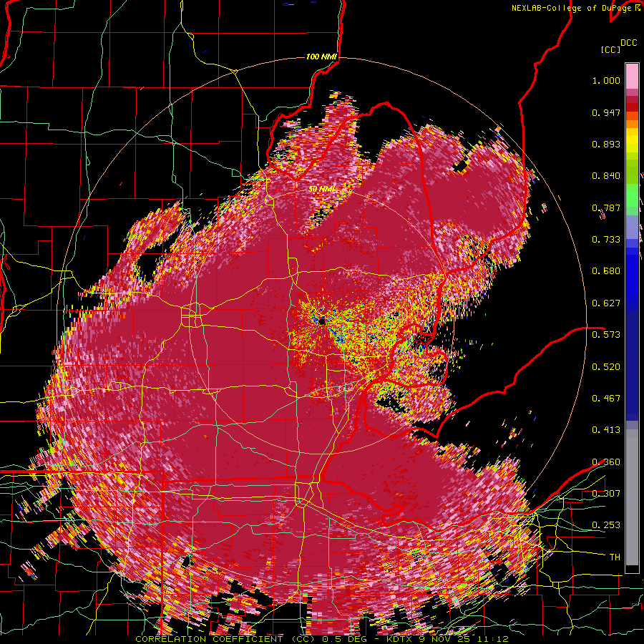Screen dimensions: 644x644
Task: Pick the gray color bar segment
Action: 632,497
